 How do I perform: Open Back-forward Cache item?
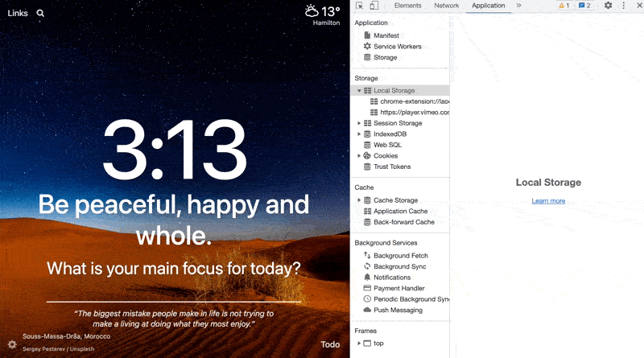click(x=404, y=222)
